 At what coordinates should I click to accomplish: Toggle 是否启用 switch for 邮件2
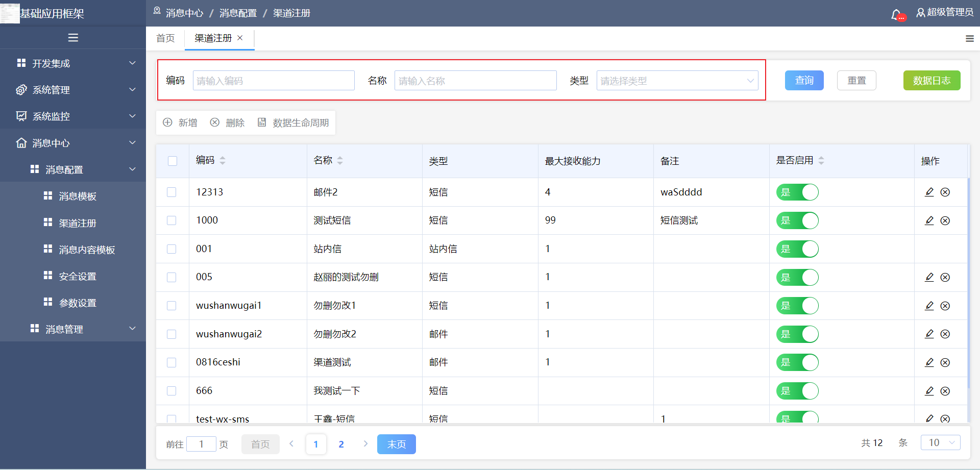pos(797,192)
